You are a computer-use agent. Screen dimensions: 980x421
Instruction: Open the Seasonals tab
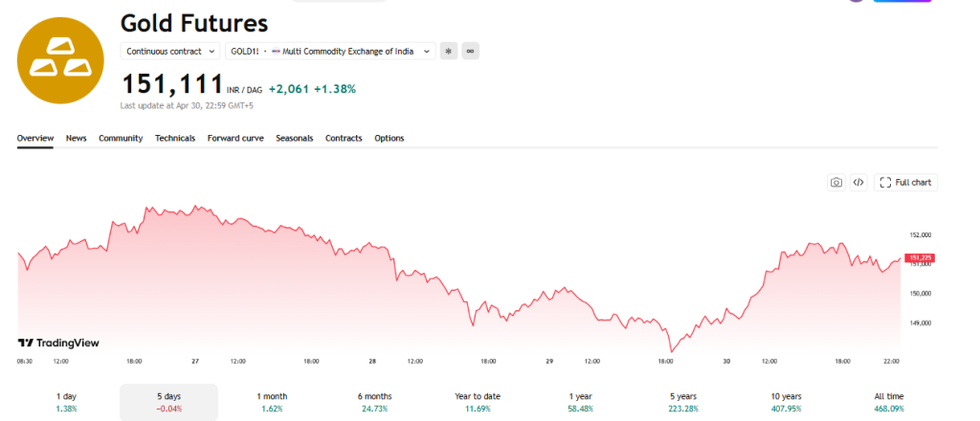(x=295, y=138)
